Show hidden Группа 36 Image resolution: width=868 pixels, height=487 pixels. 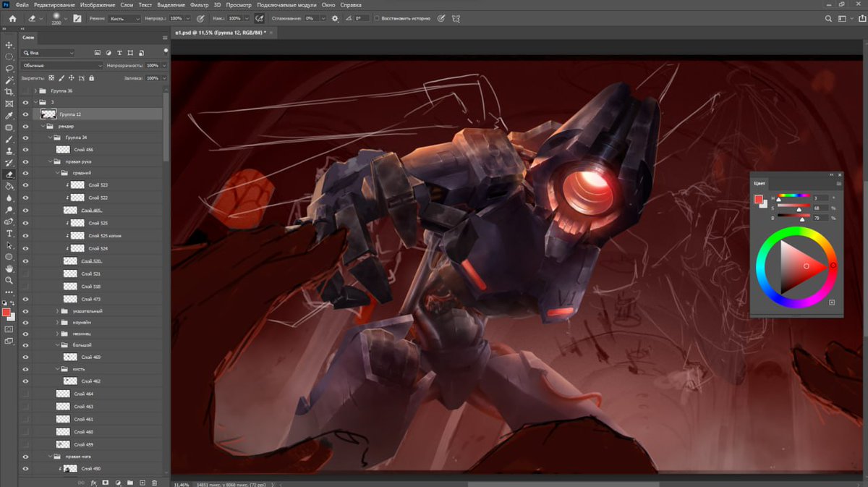click(26, 91)
